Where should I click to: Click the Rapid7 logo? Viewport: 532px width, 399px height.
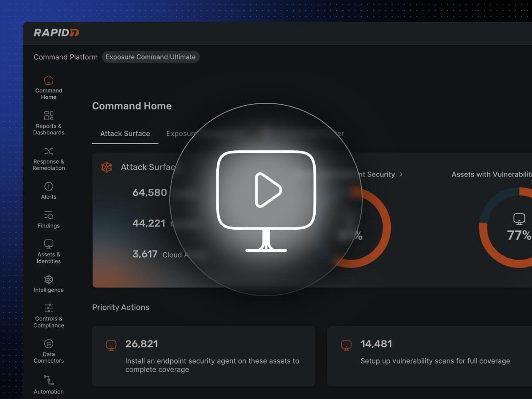tap(56, 33)
